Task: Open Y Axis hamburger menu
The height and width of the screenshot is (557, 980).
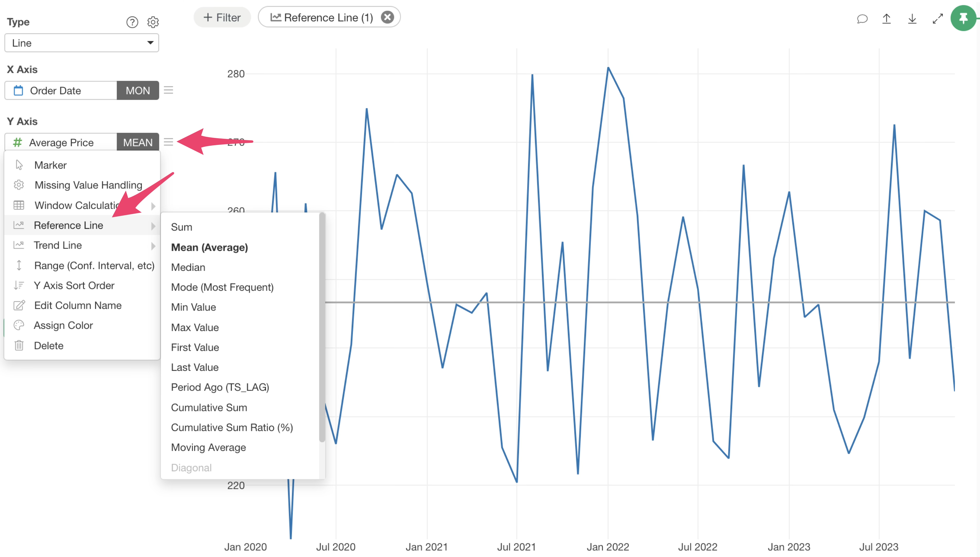Action: pyautogui.click(x=168, y=142)
